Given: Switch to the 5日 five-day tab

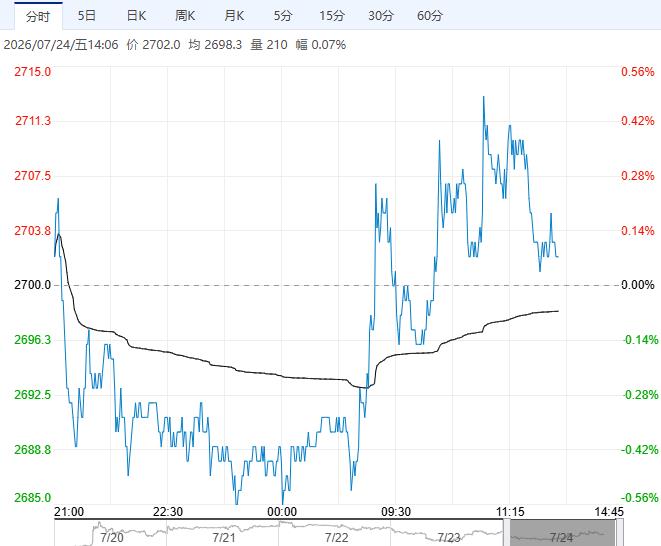Looking at the screenshot, I should click(x=86, y=16).
